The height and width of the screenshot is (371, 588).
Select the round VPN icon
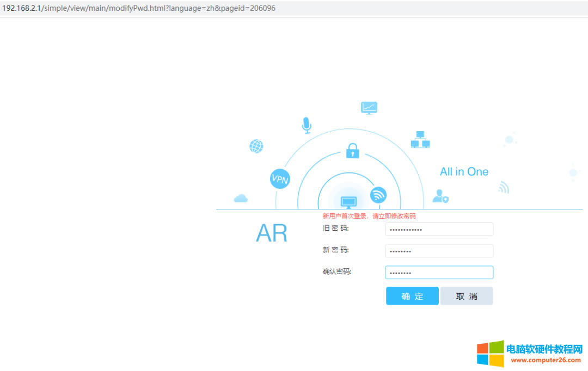coord(280,178)
